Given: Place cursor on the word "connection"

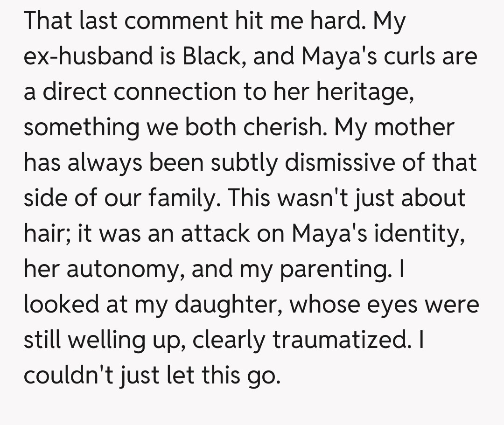Looking at the screenshot, I should tap(175, 92).
